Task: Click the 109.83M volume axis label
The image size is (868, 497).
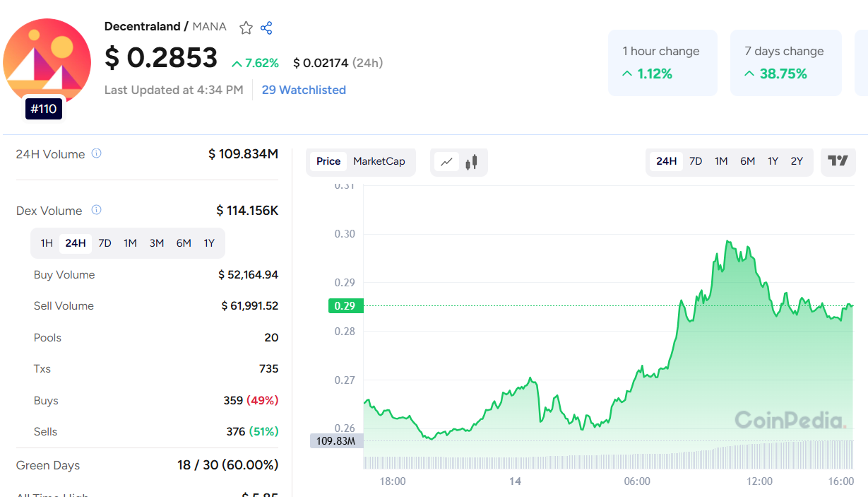Action: (x=337, y=440)
